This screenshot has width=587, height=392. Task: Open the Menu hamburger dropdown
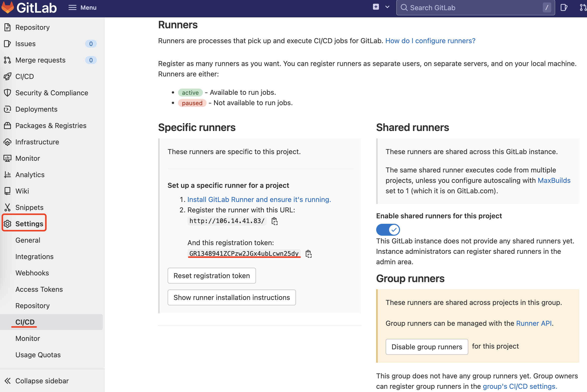tap(83, 7)
